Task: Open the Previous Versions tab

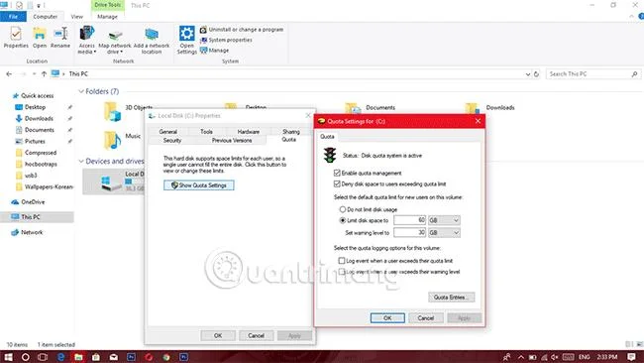Action: [232, 140]
